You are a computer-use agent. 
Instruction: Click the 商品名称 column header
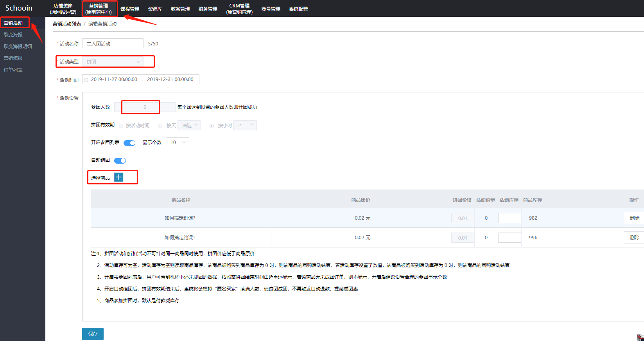(x=181, y=200)
